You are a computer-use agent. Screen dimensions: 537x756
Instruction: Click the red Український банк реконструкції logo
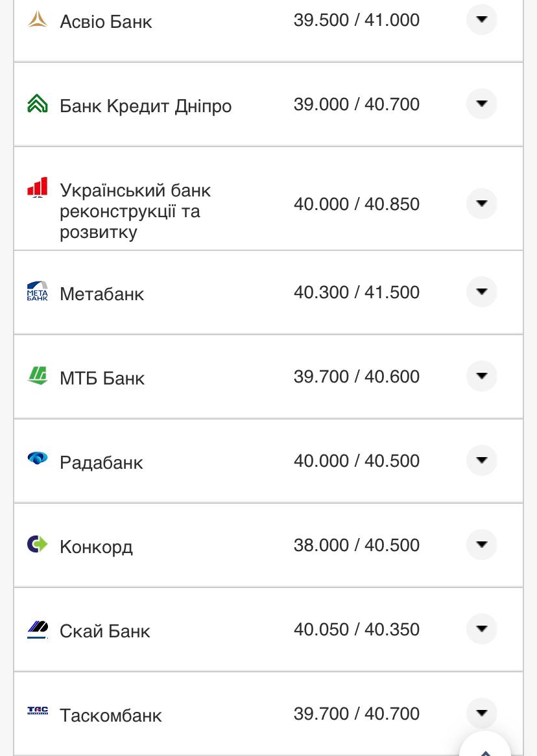pos(38,187)
